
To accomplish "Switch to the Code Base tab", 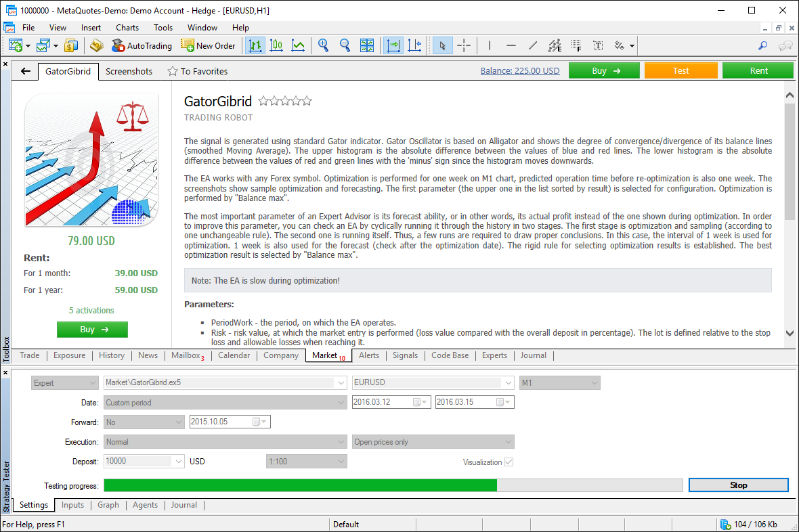I will pos(450,355).
